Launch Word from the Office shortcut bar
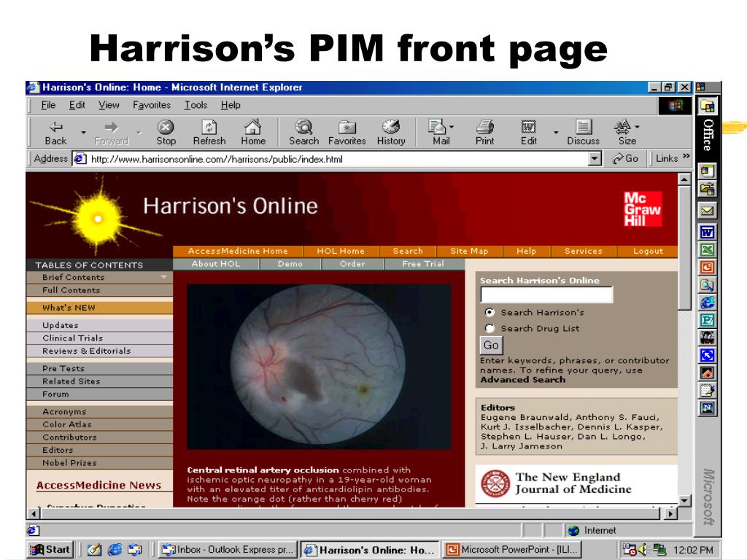Screen dimensions: 747x560 pos(708,232)
